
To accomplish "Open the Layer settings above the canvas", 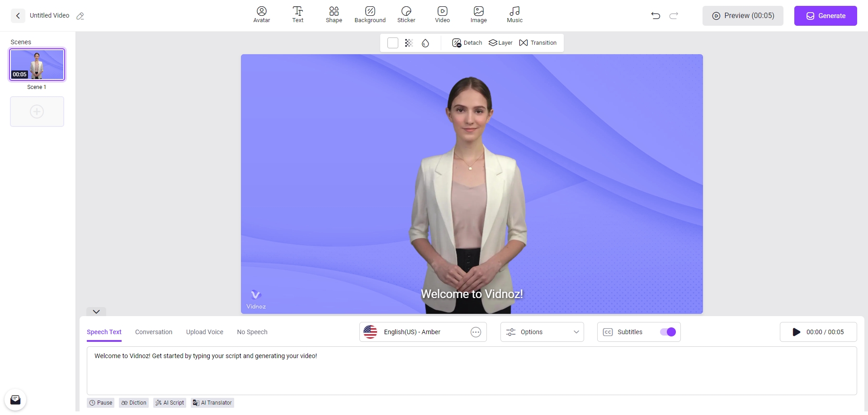I will [x=500, y=42].
